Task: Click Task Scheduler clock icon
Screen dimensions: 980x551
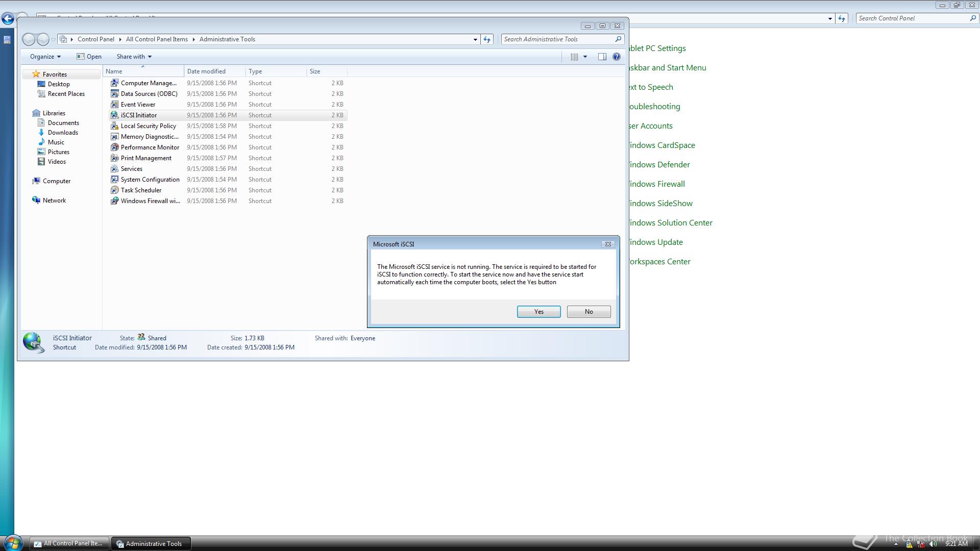Action: click(115, 190)
